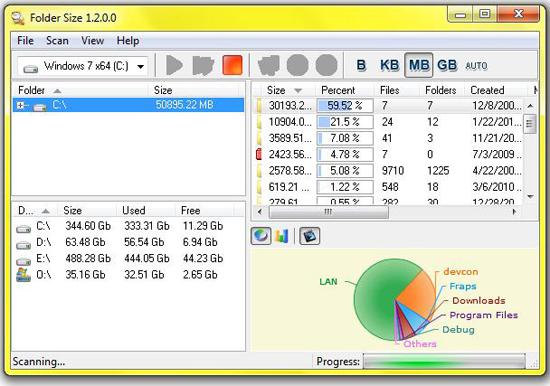Select the O:\ drive in drives list

tap(128, 274)
